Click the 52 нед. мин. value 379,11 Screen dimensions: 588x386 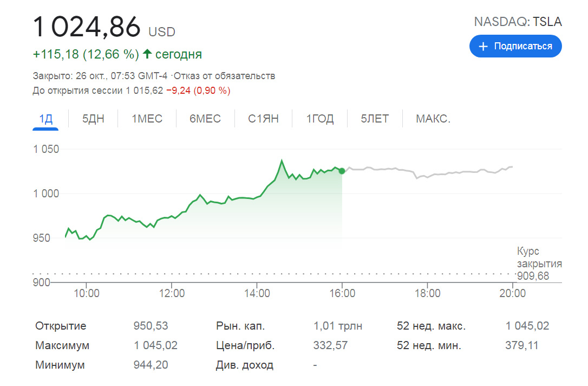pos(522,345)
